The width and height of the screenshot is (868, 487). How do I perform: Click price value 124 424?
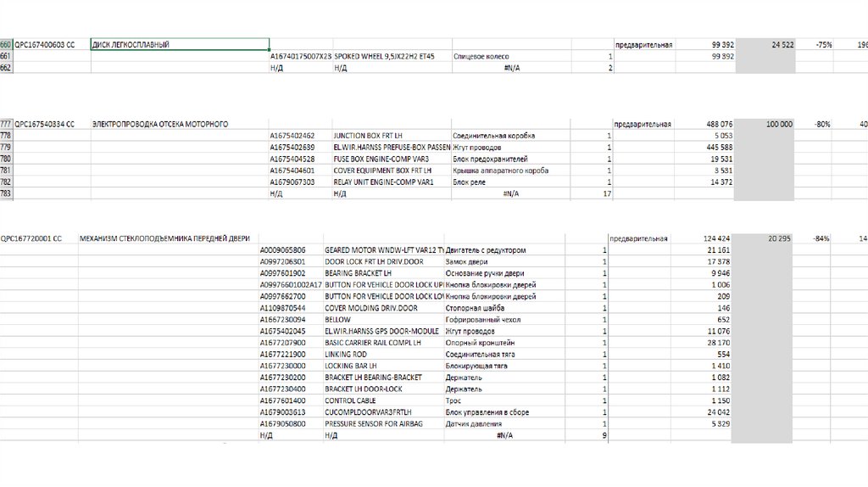[701, 238]
